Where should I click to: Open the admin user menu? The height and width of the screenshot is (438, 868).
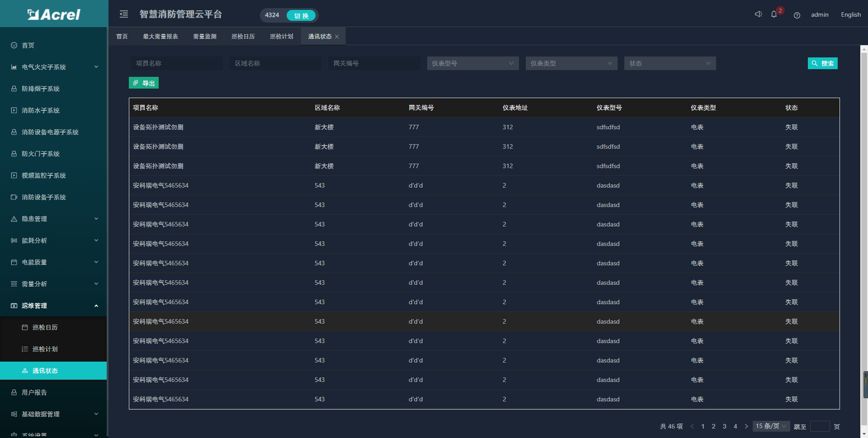[x=820, y=14]
